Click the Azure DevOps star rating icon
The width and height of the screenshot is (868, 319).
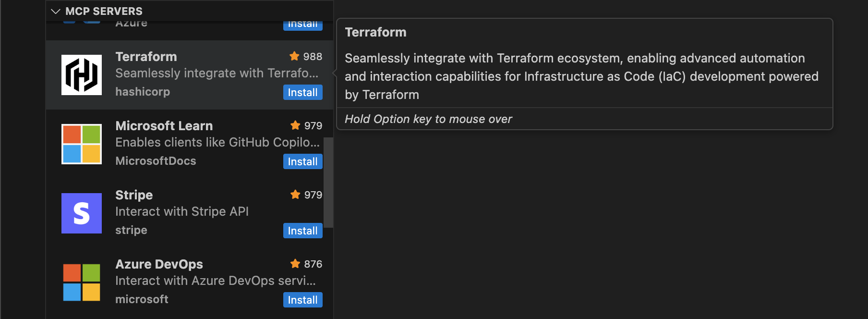click(295, 264)
